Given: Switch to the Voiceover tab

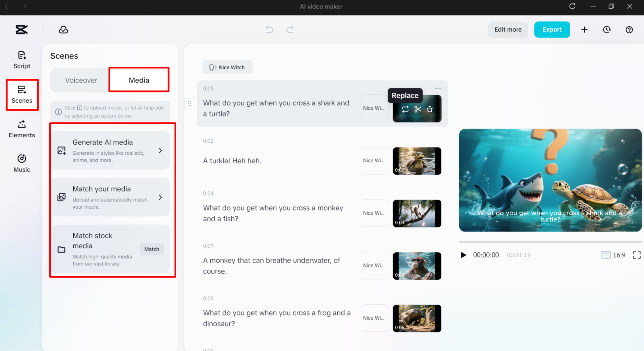Looking at the screenshot, I should click(x=81, y=80).
